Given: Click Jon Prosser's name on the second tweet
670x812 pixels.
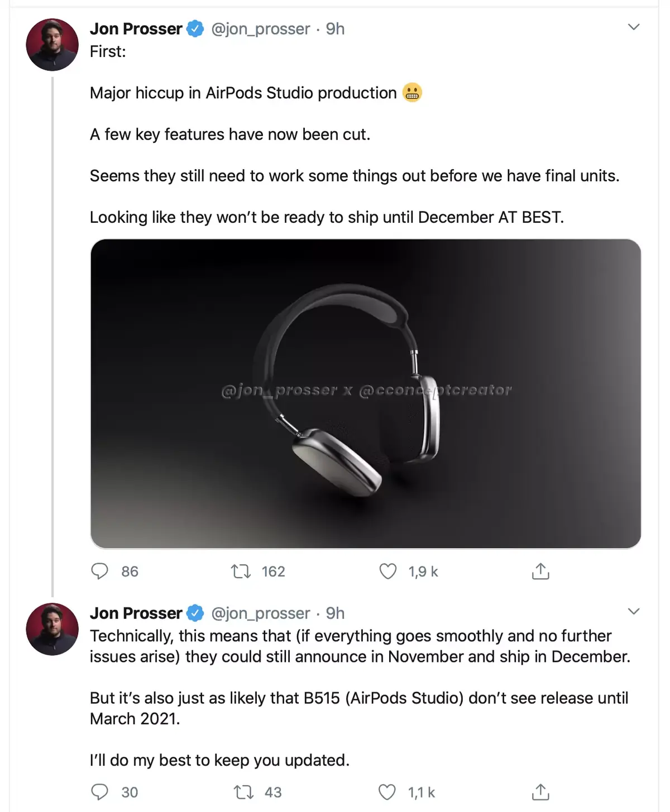Looking at the screenshot, I should (136, 613).
